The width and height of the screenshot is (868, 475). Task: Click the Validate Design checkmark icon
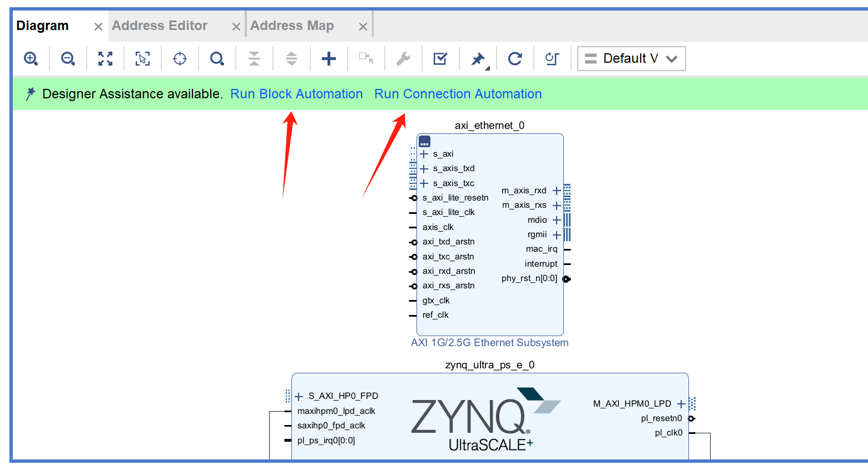click(x=440, y=58)
